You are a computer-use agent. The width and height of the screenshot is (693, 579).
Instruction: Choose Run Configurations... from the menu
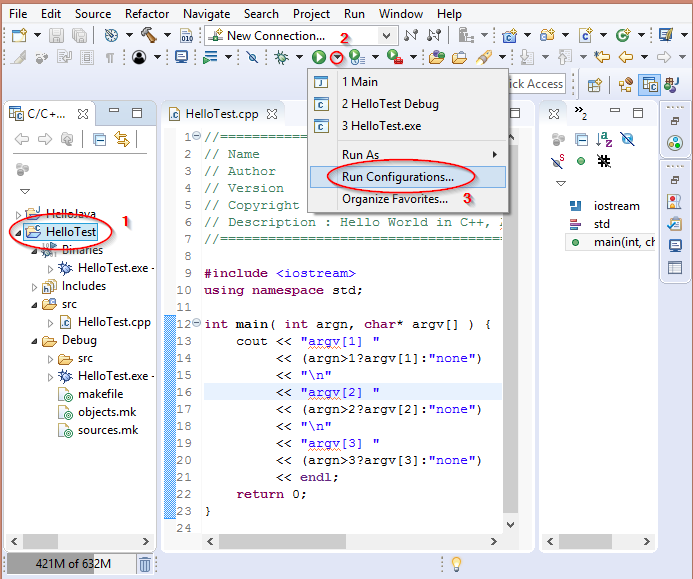(397, 177)
